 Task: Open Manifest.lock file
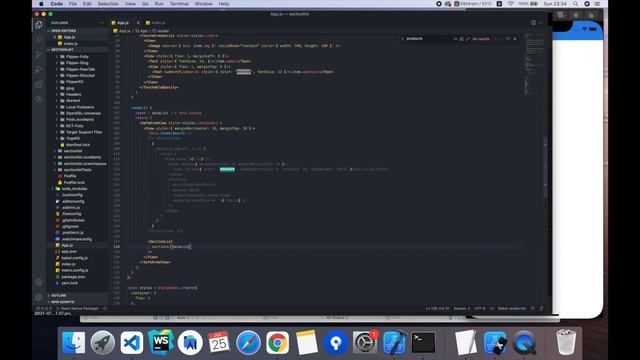(78, 145)
